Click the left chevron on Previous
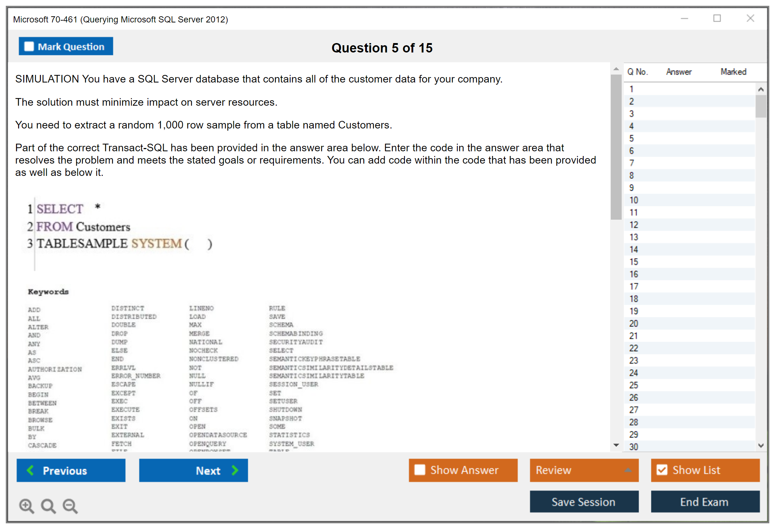Viewport: 778px width, 532px height. point(30,470)
